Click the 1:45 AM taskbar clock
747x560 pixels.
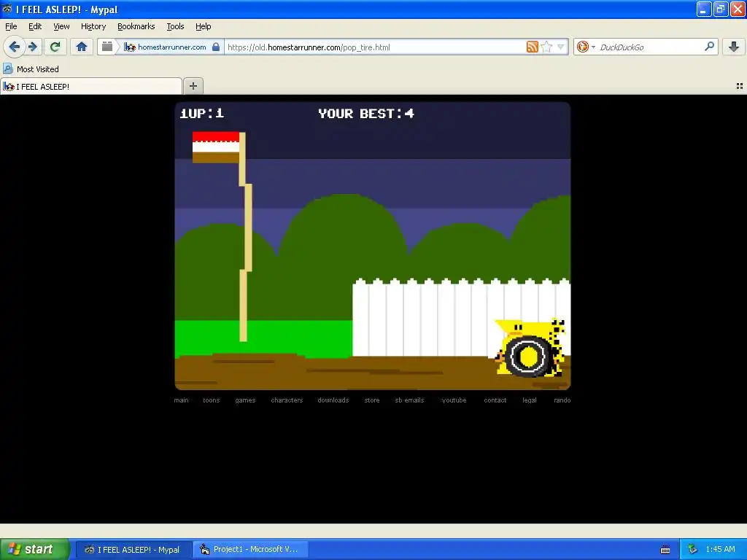[x=720, y=550]
